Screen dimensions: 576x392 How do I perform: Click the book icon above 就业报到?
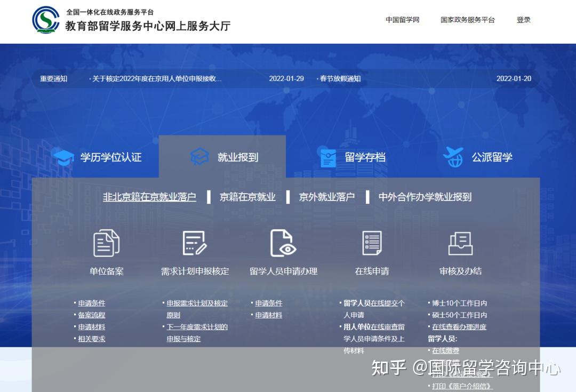click(199, 156)
